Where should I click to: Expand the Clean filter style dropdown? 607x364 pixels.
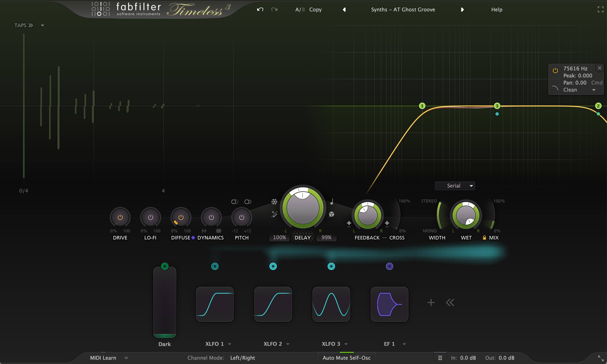coord(594,90)
